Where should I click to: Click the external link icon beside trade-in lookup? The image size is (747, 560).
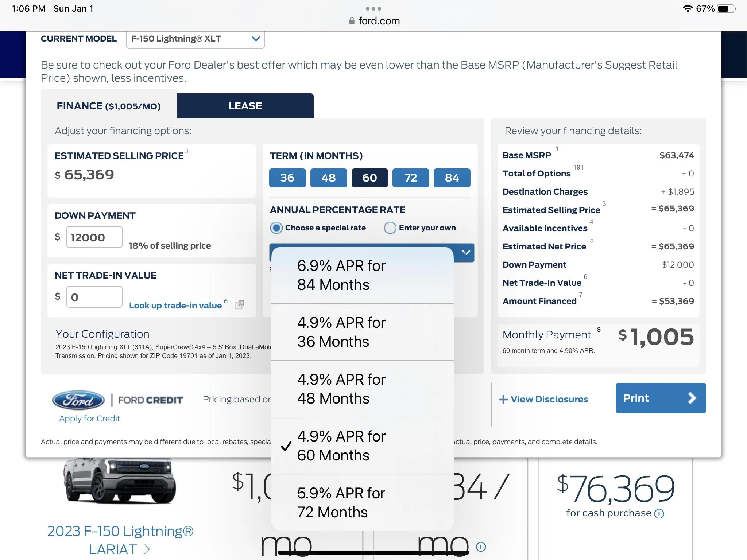pos(240,304)
